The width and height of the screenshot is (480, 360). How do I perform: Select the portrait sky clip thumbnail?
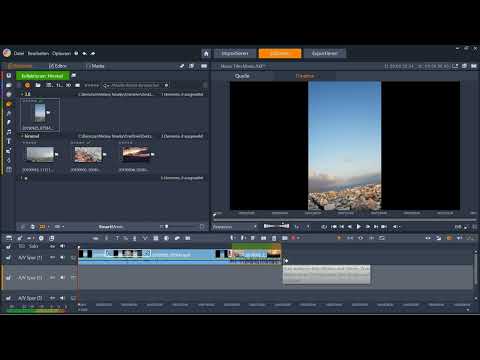coord(40,113)
